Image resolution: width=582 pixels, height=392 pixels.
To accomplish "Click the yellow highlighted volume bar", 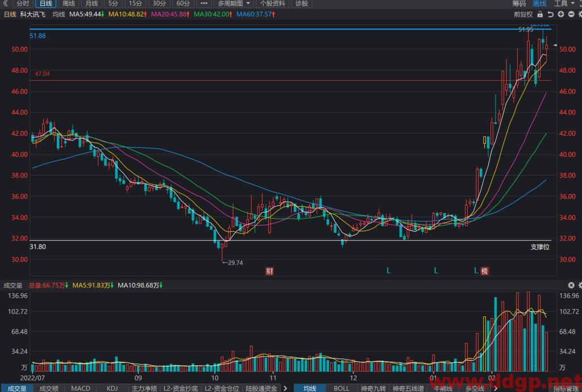I will pos(484,344).
